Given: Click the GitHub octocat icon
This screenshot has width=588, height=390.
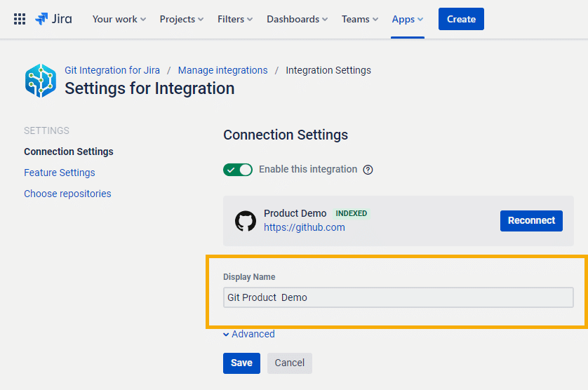Looking at the screenshot, I should coord(246,221).
